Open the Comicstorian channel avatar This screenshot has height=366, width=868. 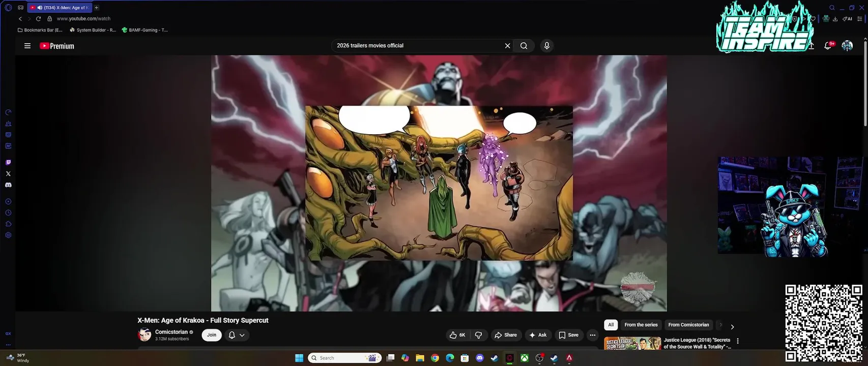144,334
